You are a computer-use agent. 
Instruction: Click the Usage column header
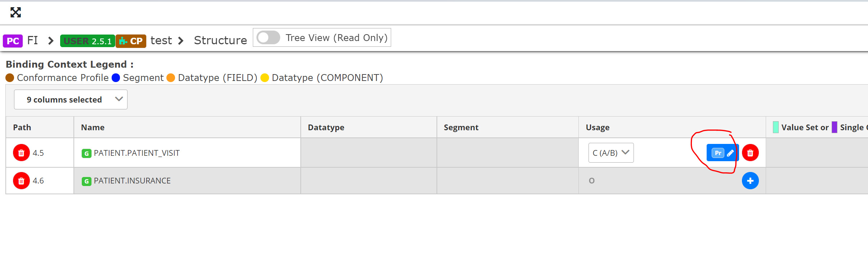click(x=598, y=127)
